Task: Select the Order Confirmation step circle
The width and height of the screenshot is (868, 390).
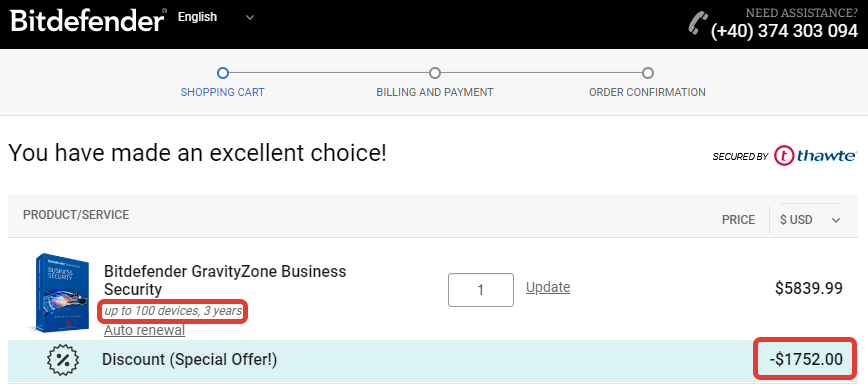Action: pyautogui.click(x=648, y=73)
